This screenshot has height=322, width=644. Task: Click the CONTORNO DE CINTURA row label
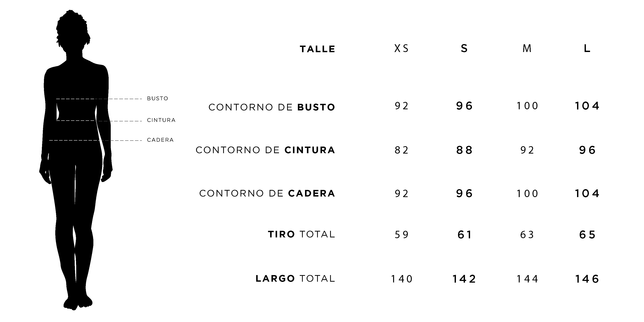(265, 150)
